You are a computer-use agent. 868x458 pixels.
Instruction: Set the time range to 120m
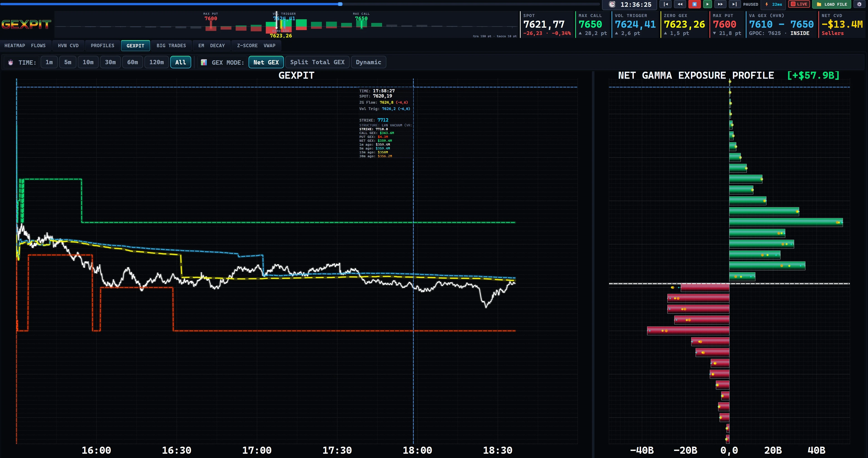click(157, 62)
